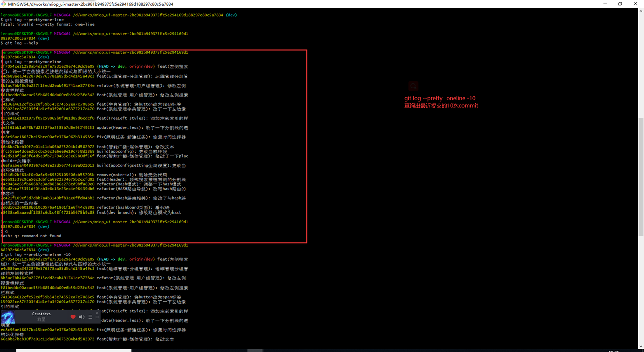The image size is (644, 352).
Task: Click the window title path MINGW64:/d/works/miop_ui-master
Action: coord(91,4)
